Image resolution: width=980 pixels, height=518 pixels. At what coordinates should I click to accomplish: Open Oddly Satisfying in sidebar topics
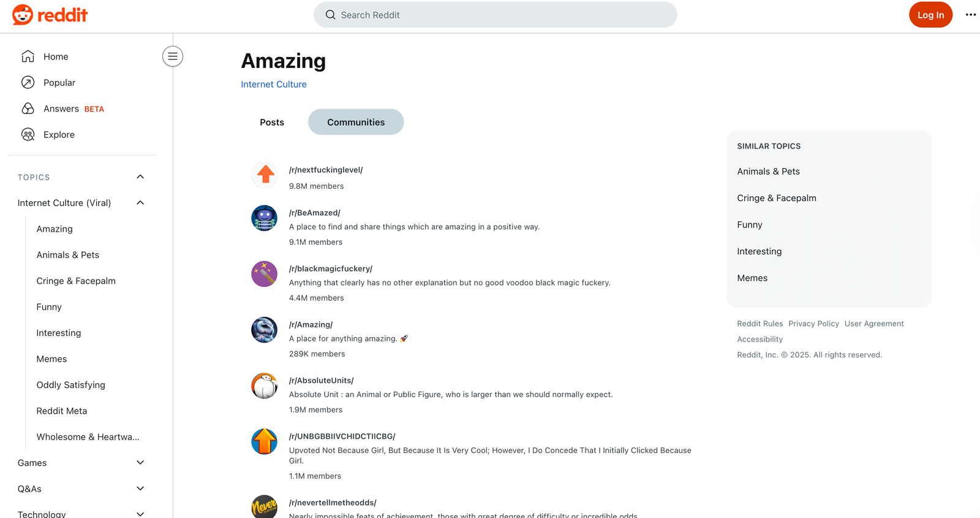[x=71, y=385]
